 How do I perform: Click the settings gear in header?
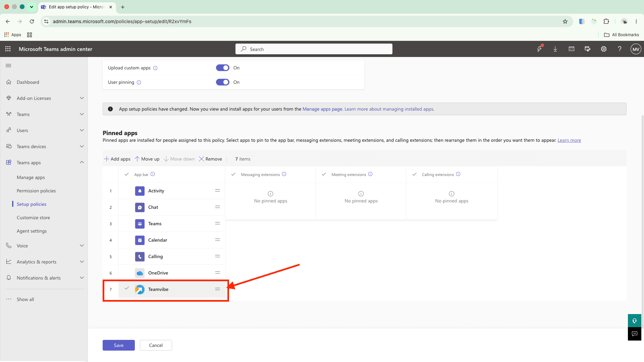click(604, 49)
